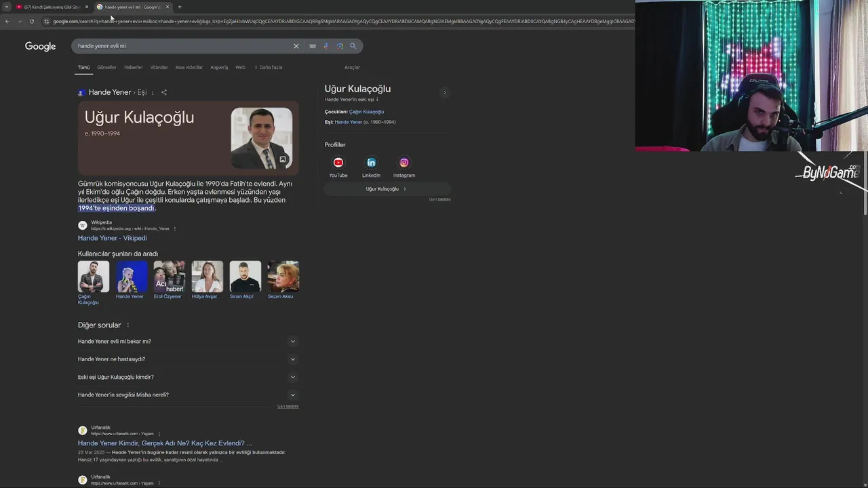This screenshot has width=868, height=488.
Task: Expand Daha fazla menu
Action: [x=269, y=67]
